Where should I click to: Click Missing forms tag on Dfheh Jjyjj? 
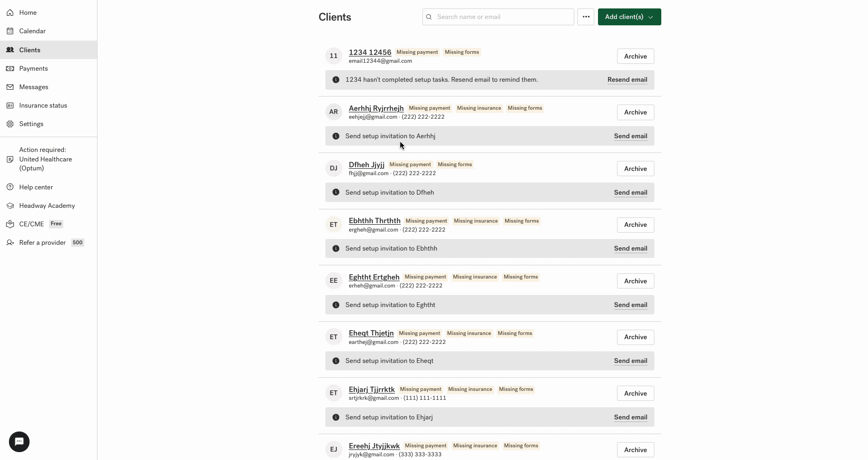coord(455,165)
